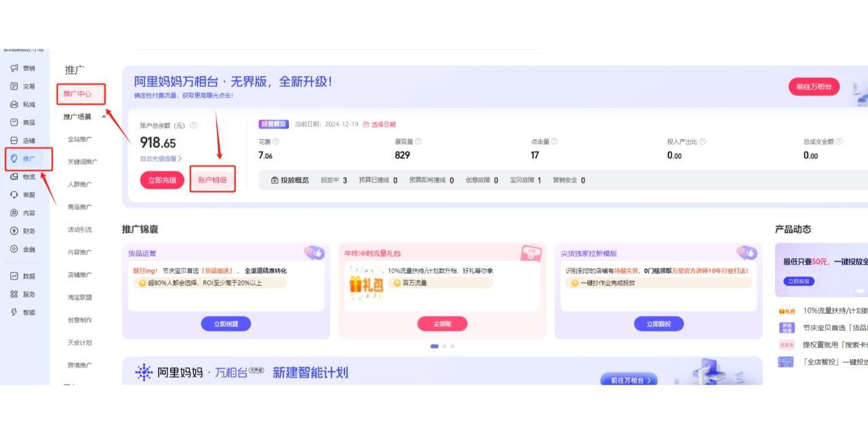Open the 私域 people icon in sidebar
This screenshot has width=868, height=434.
click(14, 104)
